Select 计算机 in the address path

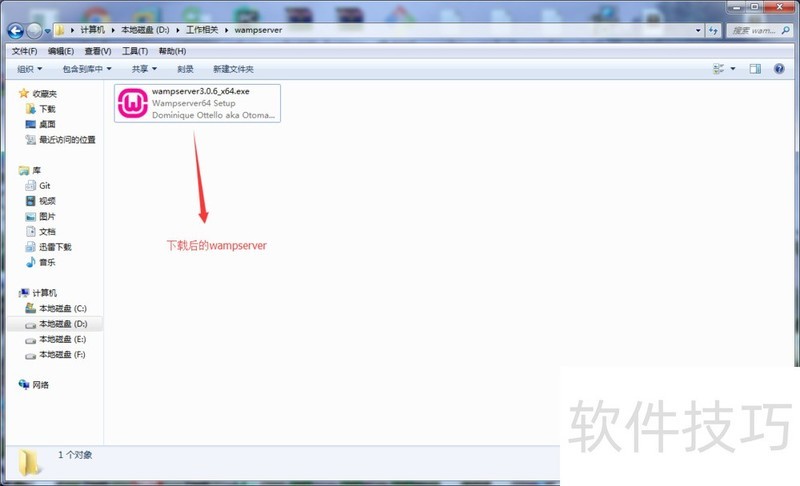point(92,30)
